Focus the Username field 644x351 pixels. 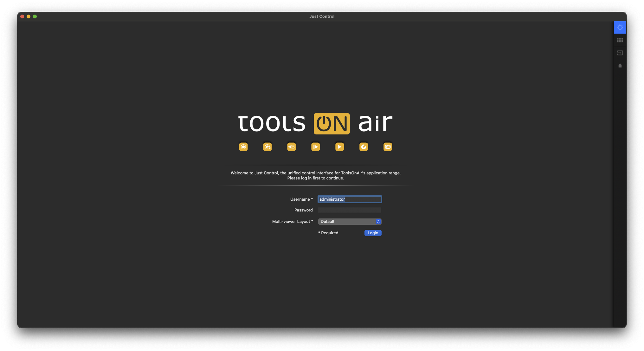coord(350,199)
